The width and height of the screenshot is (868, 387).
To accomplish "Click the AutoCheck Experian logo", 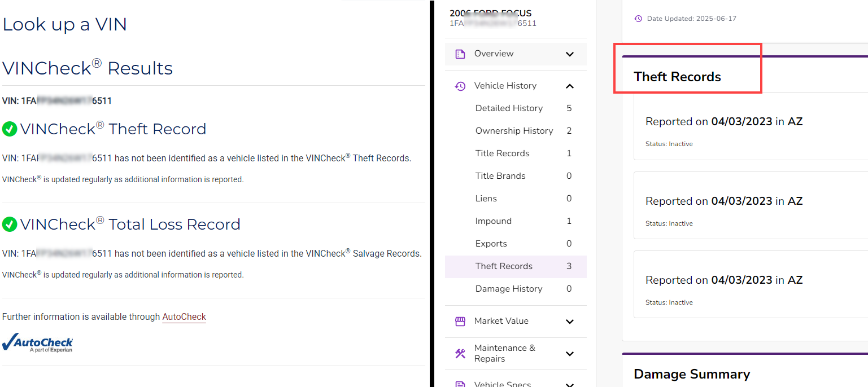I will tap(37, 343).
